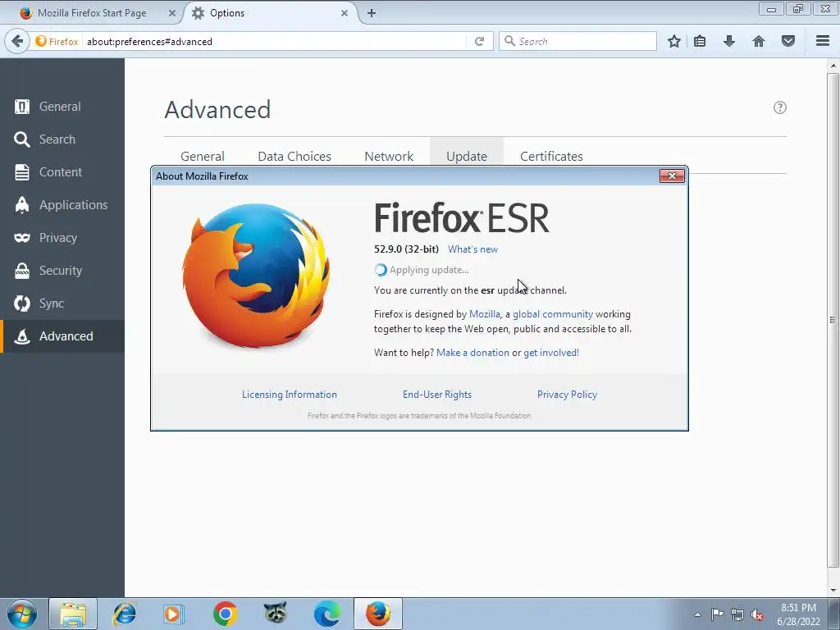
Task: Click the back arrow navigation button
Action: 17,41
